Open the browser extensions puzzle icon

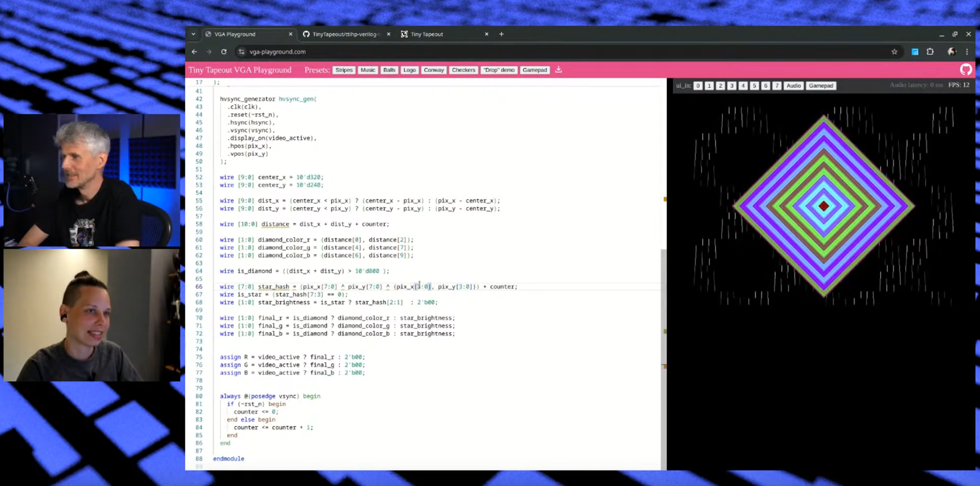[930, 52]
